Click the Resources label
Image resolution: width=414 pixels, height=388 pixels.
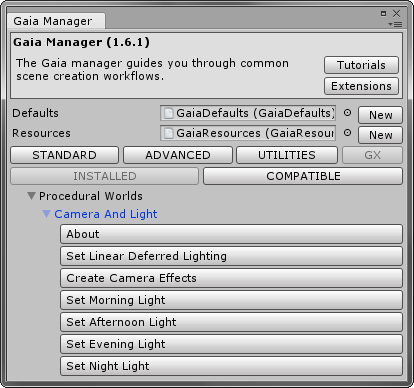(x=41, y=133)
